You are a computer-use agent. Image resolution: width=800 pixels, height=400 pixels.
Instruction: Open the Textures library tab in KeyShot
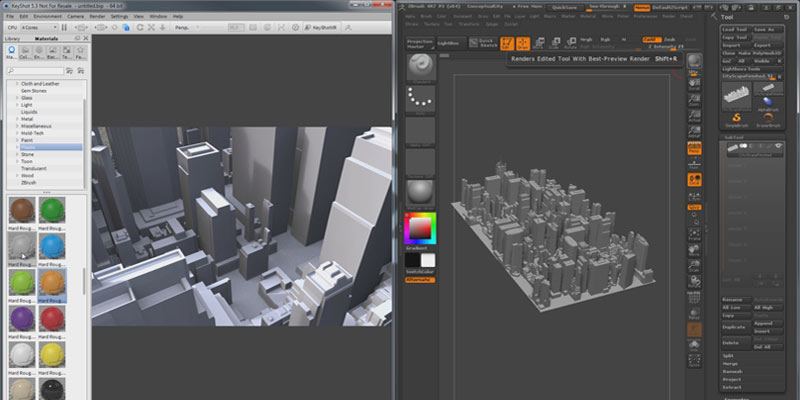point(66,52)
